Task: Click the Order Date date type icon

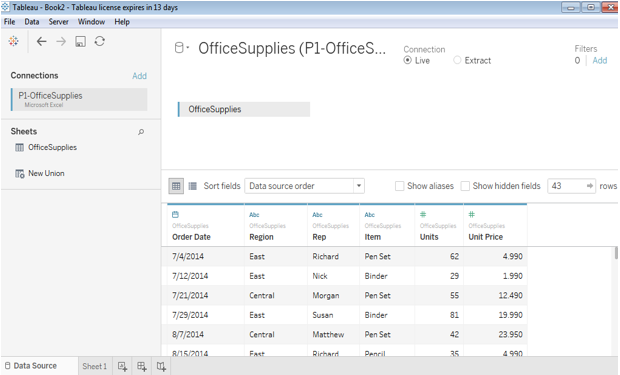Action: point(176,214)
